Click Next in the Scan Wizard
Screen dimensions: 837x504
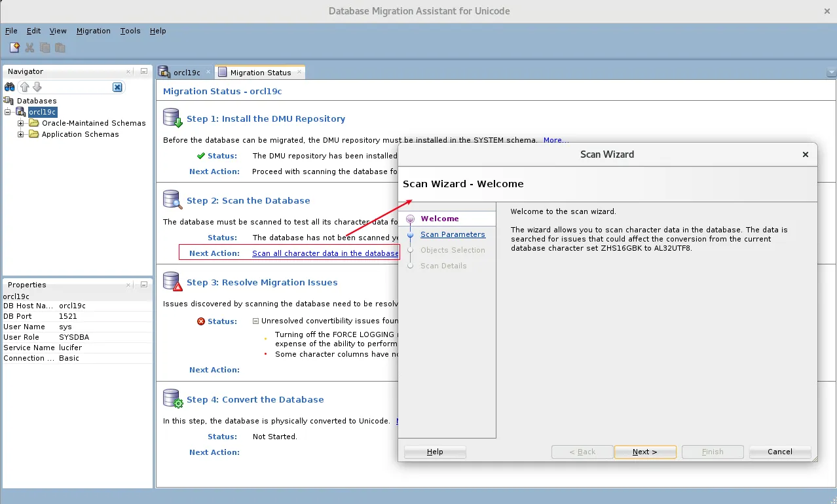point(644,452)
